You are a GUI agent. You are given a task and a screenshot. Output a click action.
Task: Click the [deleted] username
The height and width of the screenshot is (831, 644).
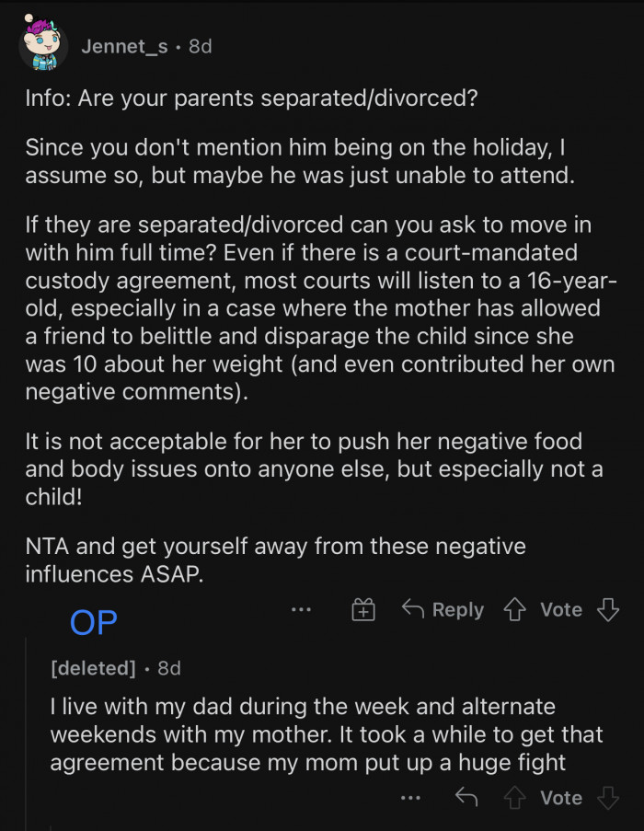tap(94, 668)
